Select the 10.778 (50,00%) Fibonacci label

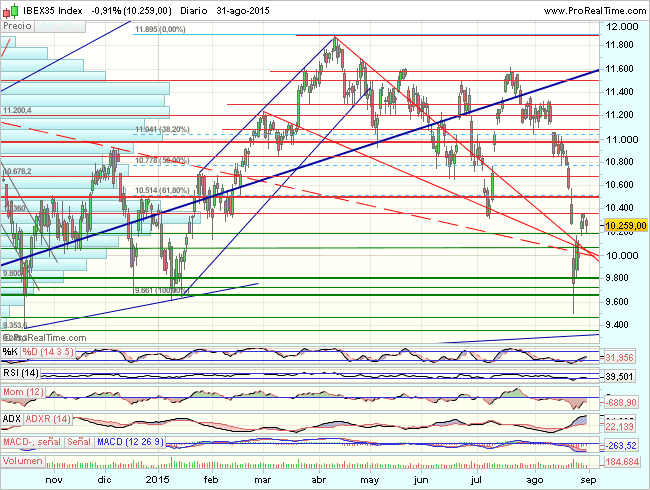pos(162,160)
